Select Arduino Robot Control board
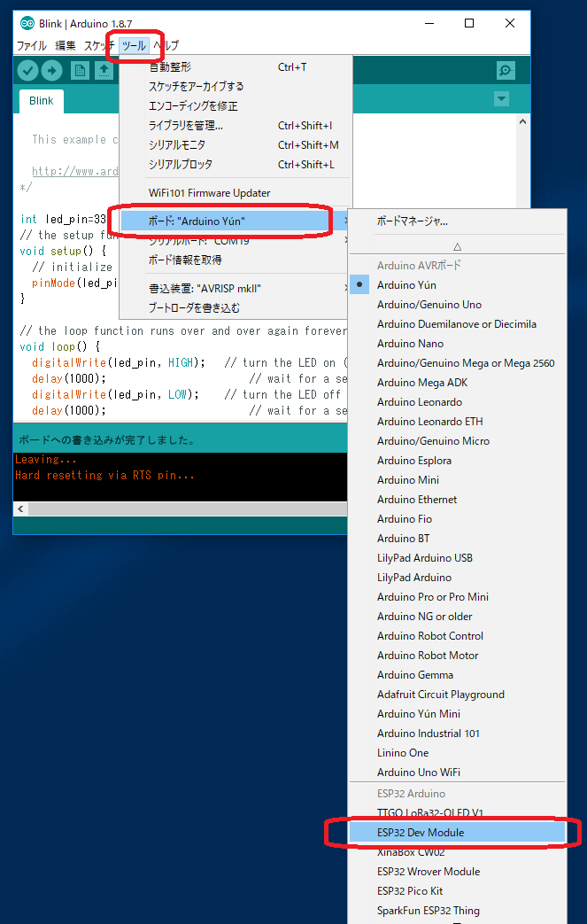This screenshot has width=587, height=924. pos(458,635)
